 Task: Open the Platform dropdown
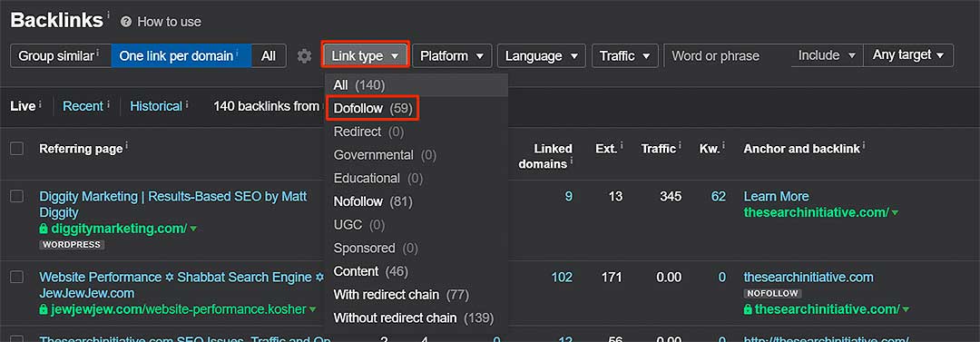[x=452, y=55]
